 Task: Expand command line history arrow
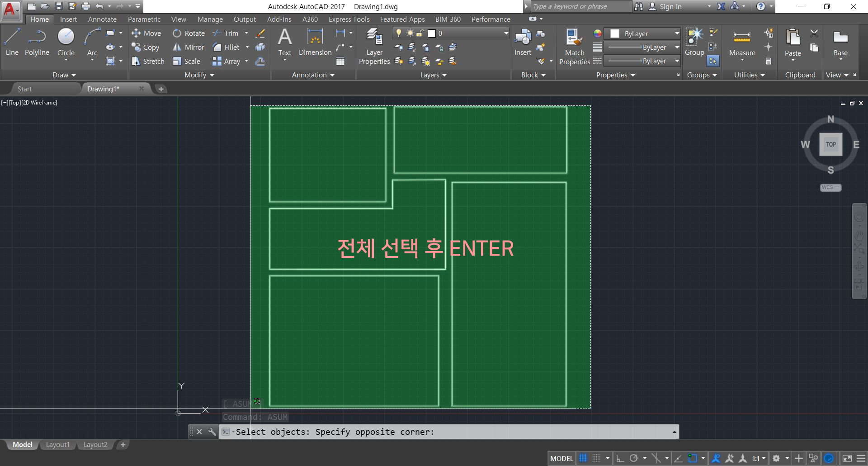[x=674, y=432]
